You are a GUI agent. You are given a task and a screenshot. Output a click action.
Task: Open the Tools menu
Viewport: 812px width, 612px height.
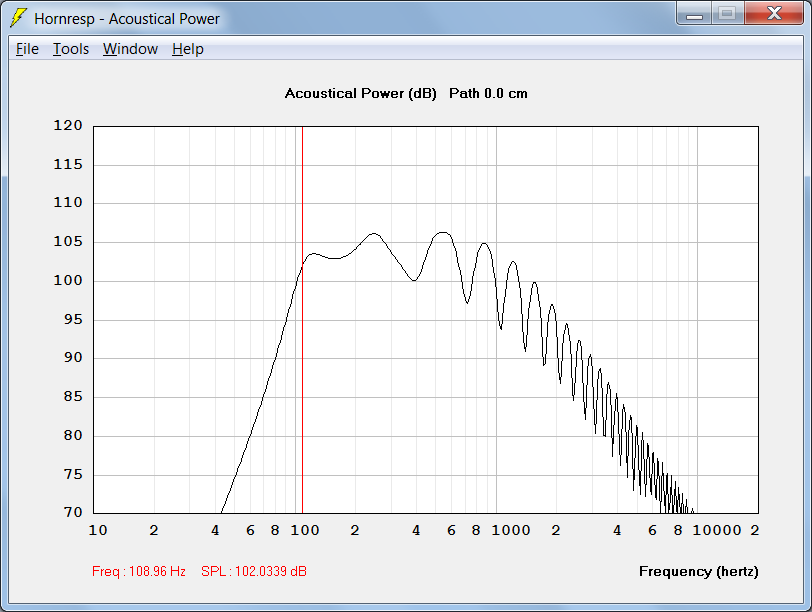[71, 49]
